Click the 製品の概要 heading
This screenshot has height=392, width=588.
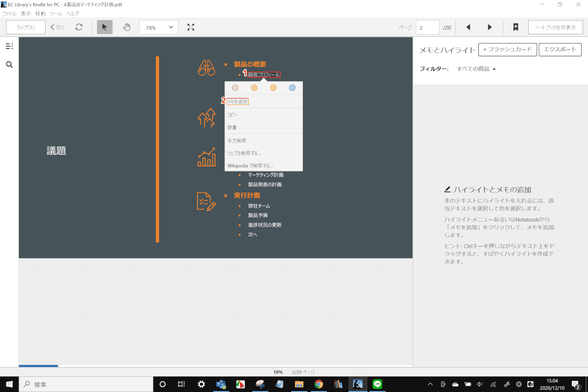(x=250, y=64)
